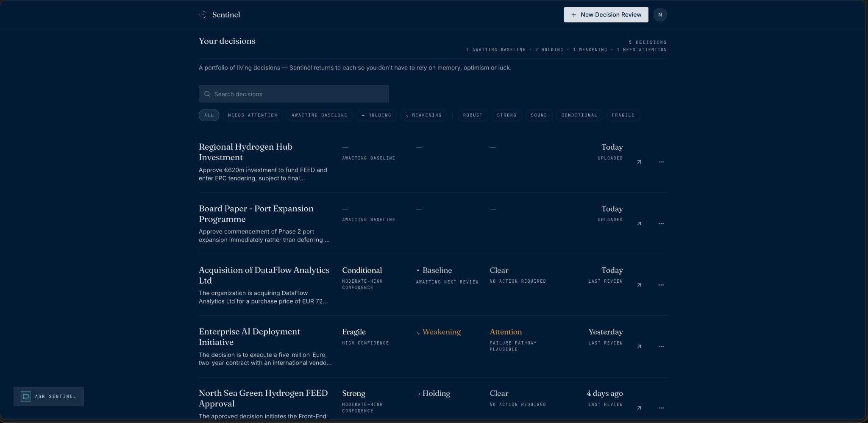The image size is (868, 423).
Task: Open the Ask Sentinel chat button
Action: (49, 396)
